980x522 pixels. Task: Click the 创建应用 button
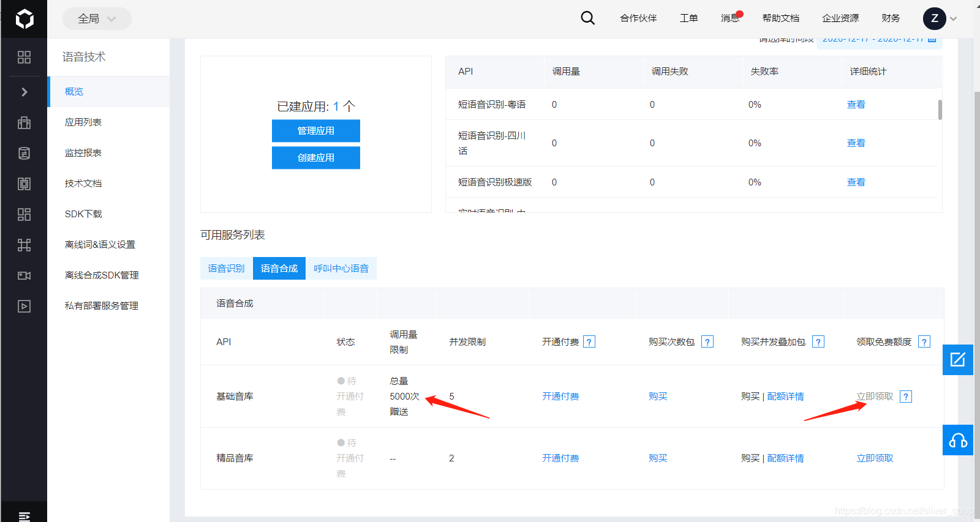[x=316, y=158]
